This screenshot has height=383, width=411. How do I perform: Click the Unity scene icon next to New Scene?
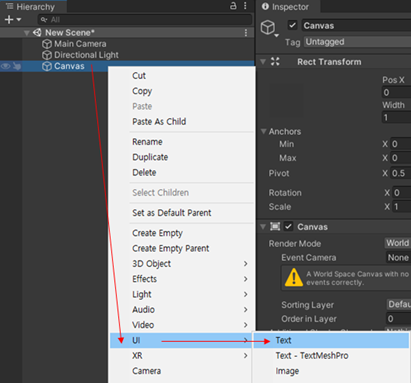point(37,32)
